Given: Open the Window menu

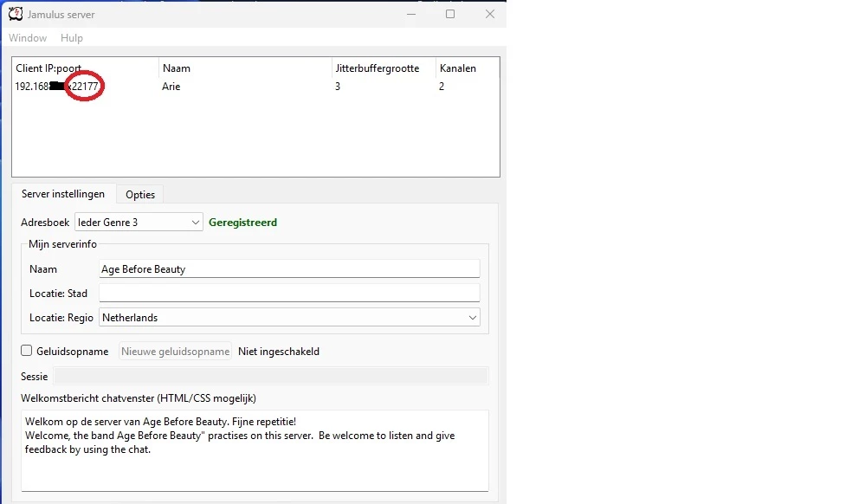Looking at the screenshot, I should click(28, 38).
